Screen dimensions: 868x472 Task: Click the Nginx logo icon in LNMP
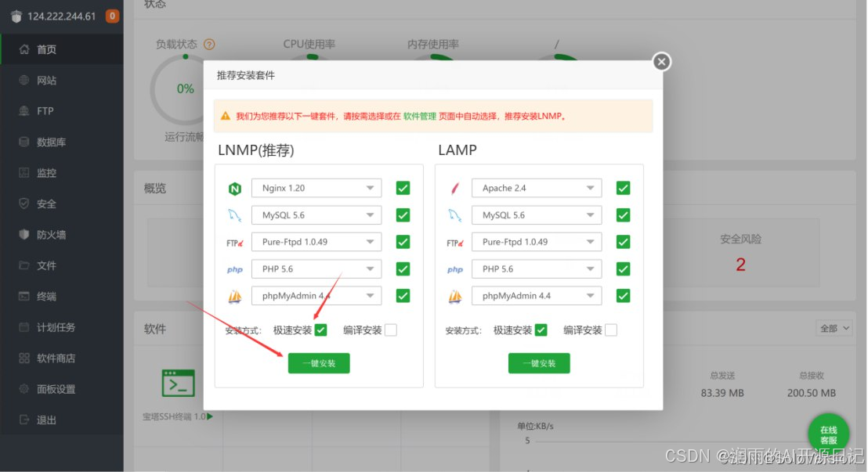coord(235,189)
